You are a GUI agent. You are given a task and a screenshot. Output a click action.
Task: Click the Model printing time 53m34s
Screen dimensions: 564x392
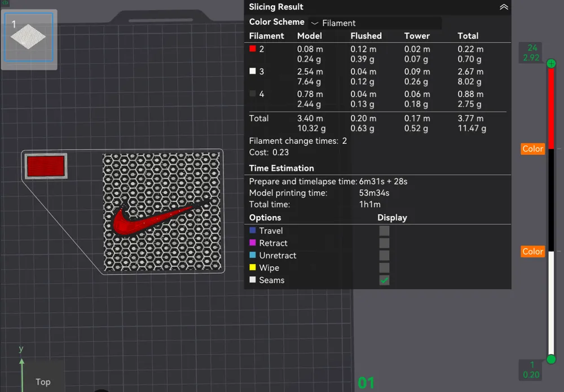(x=374, y=193)
